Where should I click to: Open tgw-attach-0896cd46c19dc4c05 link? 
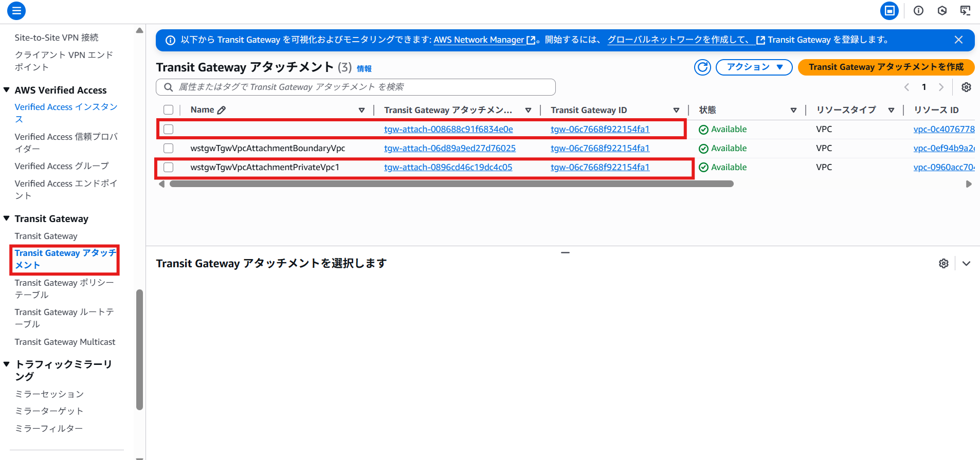448,168
